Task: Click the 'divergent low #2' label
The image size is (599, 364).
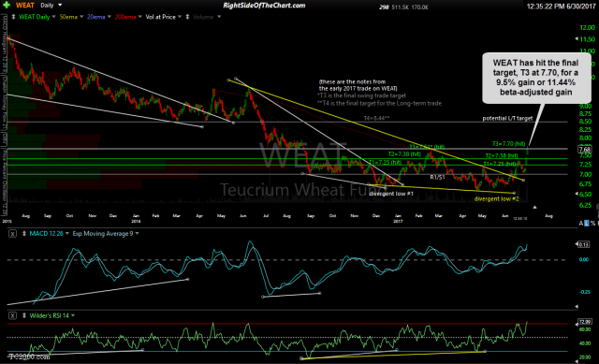Action: point(497,199)
